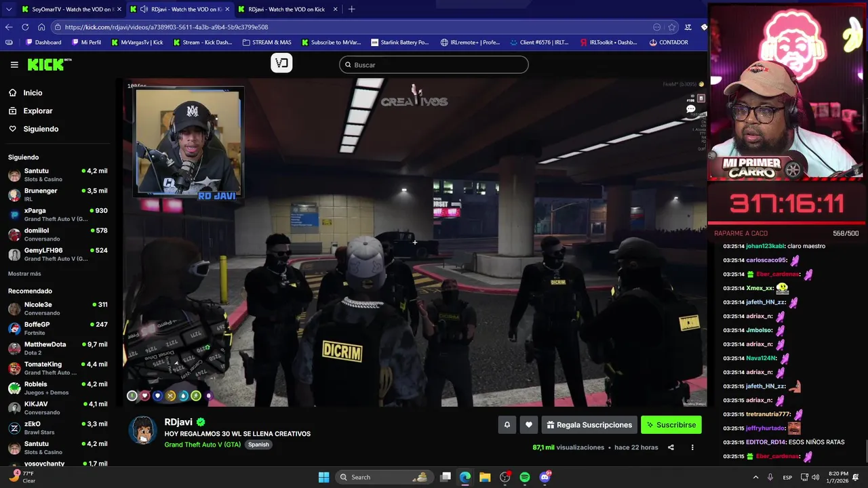
Task: Open recommended channel TomateKing
Action: pyautogui.click(x=58, y=368)
